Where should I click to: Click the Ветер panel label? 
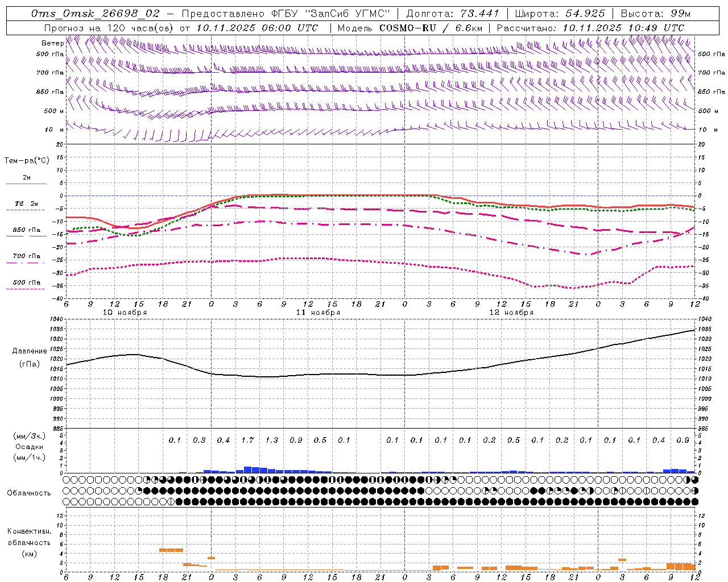[52, 43]
